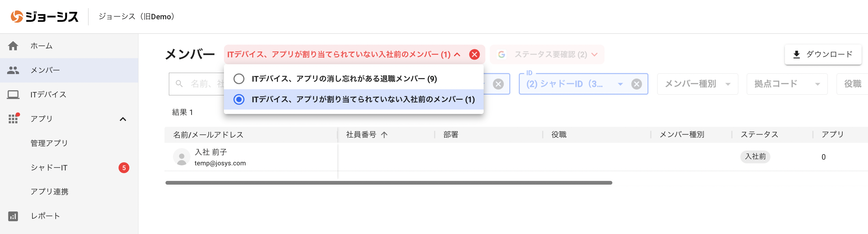Open member email temp@josys.com
Viewport: 868px width, 234px height.
(220, 163)
